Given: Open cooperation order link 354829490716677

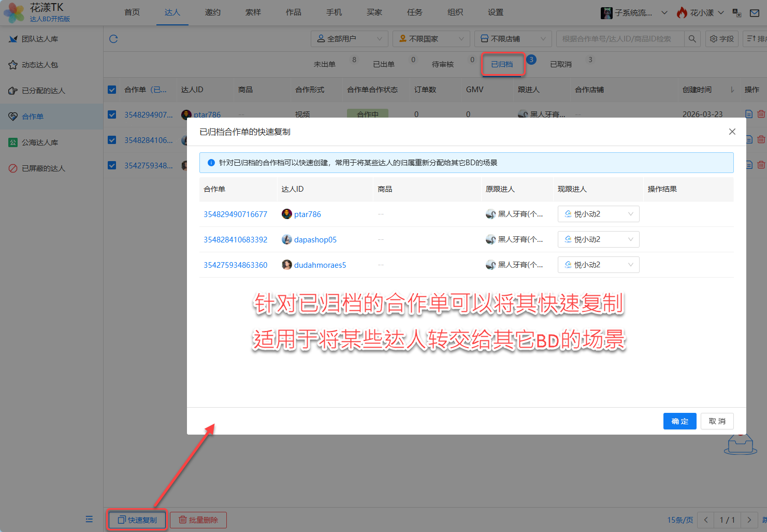Looking at the screenshot, I should pos(235,214).
